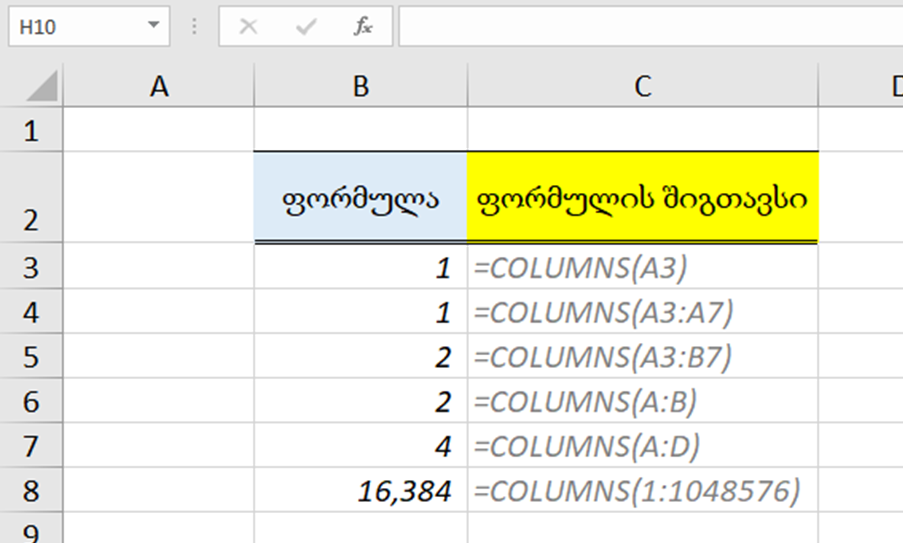Click cell with =COLUMNS(A3:B7)

coord(643,356)
